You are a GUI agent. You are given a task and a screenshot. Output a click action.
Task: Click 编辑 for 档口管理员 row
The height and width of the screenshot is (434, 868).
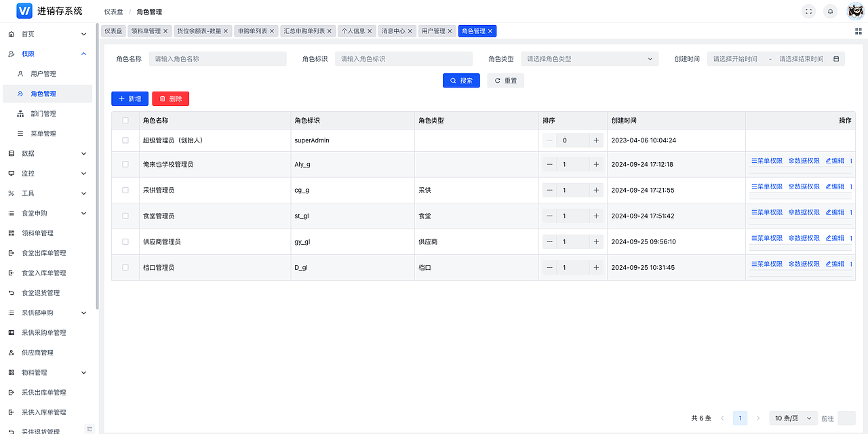[x=835, y=264]
